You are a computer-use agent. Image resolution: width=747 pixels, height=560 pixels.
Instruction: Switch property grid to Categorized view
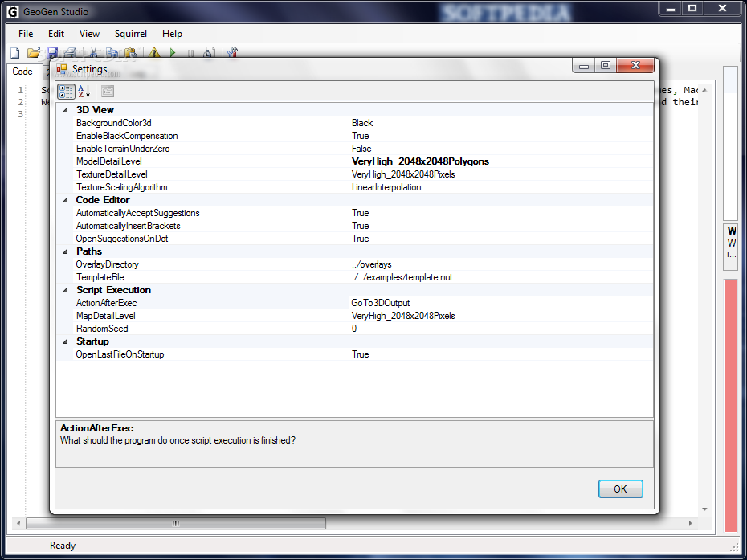66,92
